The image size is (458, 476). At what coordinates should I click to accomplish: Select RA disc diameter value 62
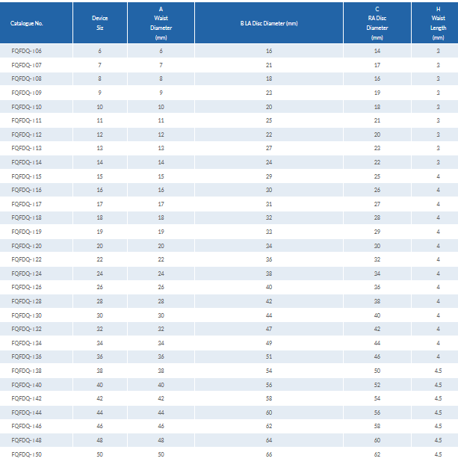tap(377, 454)
